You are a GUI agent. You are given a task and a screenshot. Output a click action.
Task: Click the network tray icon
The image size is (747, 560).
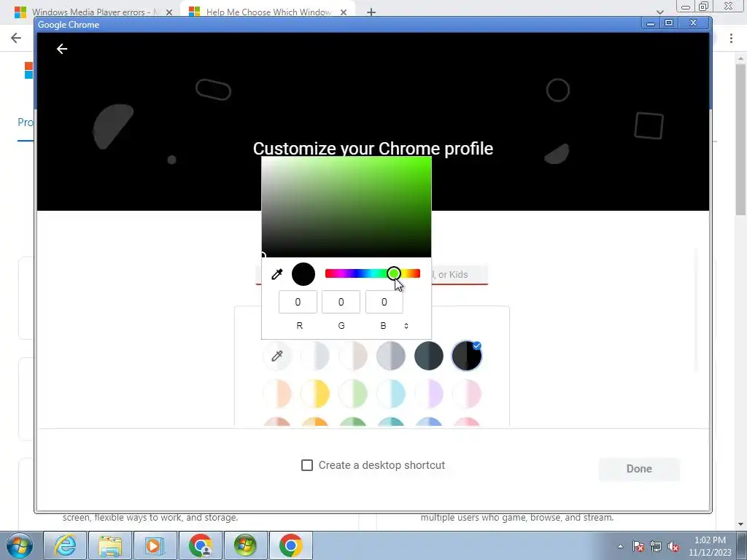tap(656, 546)
